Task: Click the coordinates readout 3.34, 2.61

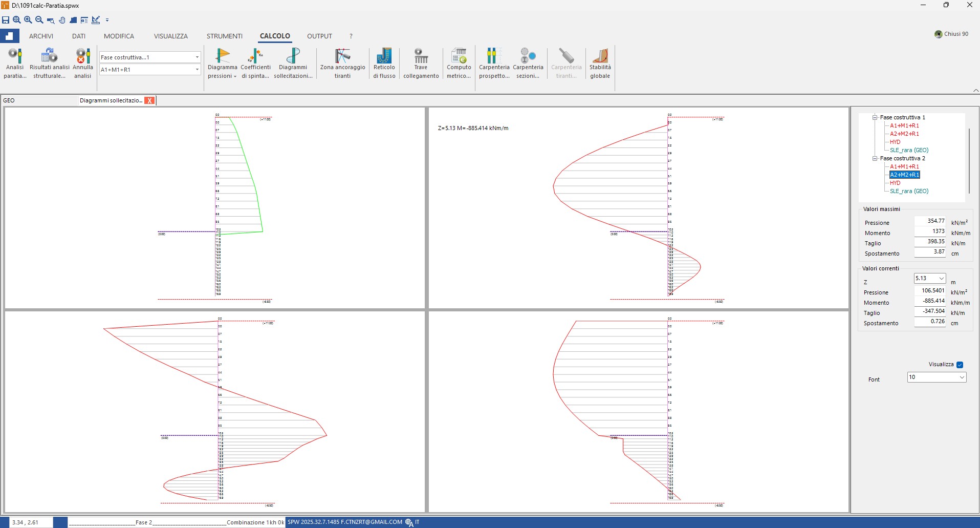Action: pyautogui.click(x=26, y=522)
